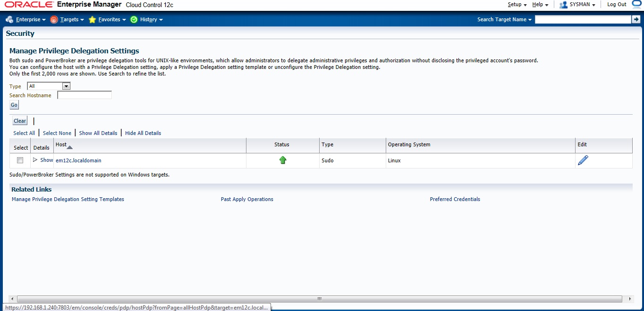Click Select None link
Viewport: 644px width, 311px height.
coord(57,133)
